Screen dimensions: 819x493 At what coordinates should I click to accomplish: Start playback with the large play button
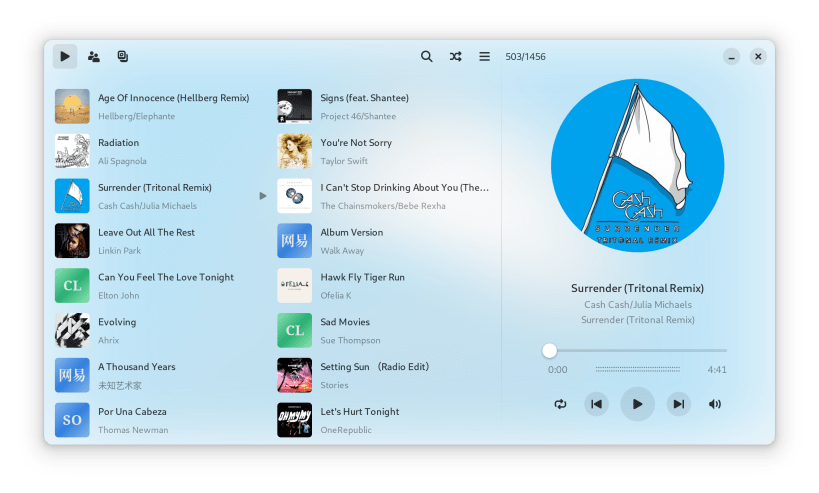coord(637,404)
